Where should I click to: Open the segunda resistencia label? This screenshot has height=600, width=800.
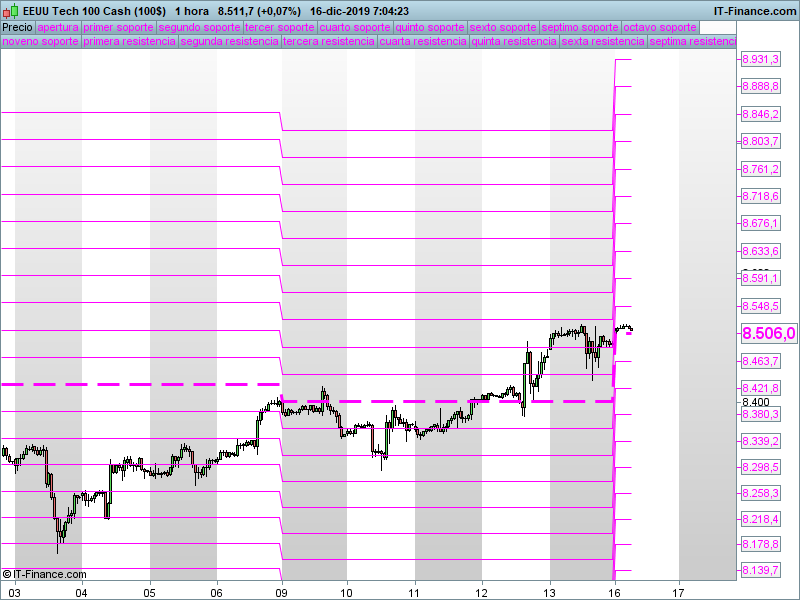point(230,41)
